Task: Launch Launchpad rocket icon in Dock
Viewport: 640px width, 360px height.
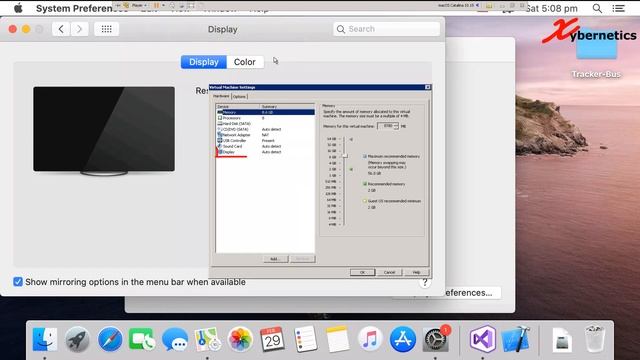Action: tap(77, 340)
